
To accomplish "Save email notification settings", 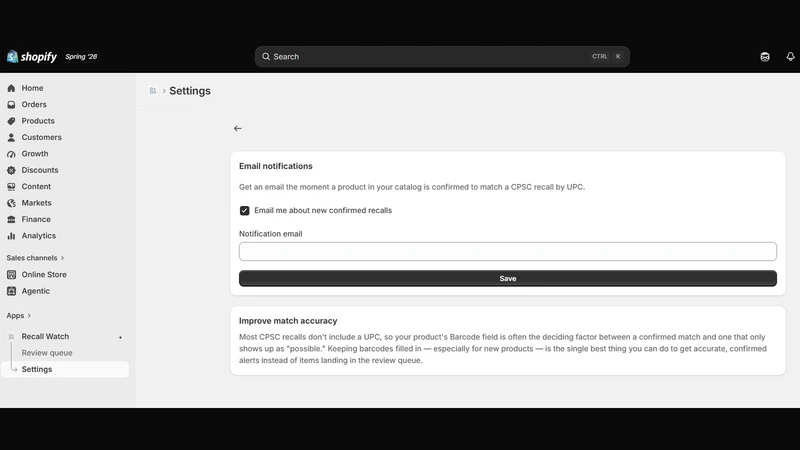I will (x=508, y=279).
